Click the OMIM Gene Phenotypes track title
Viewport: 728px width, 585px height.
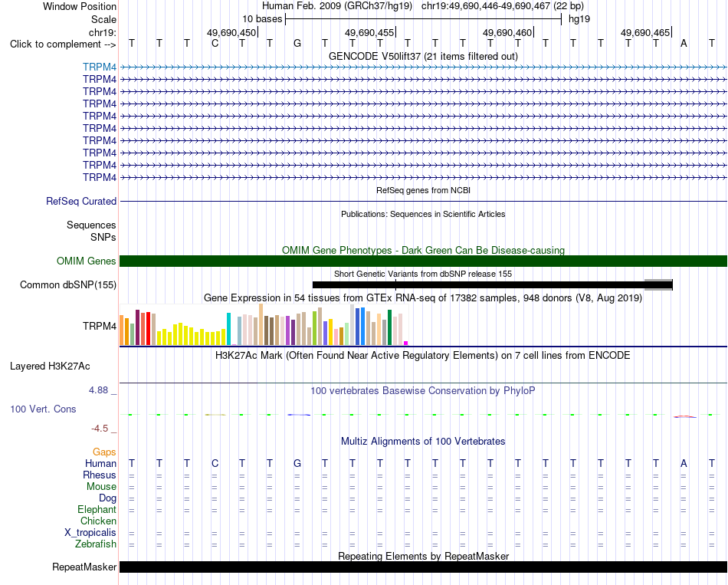[x=423, y=250]
